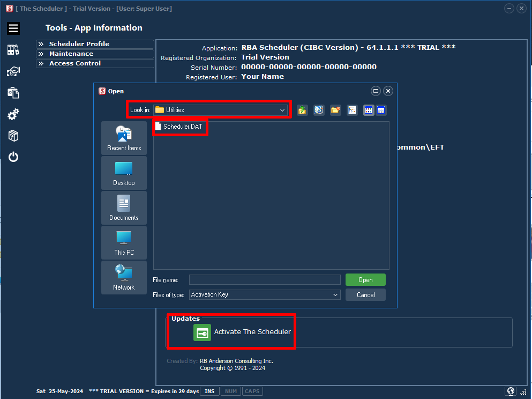Image resolution: width=532 pixels, height=399 pixels.
Task: Open the hamburger menu
Action: click(x=13, y=28)
